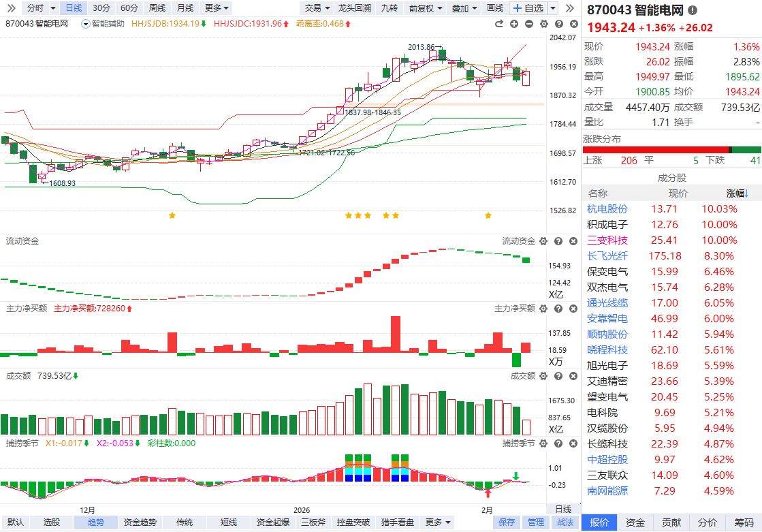Expand the 前复权 adjustment dropdown
The image size is (762, 532).
point(426,8)
